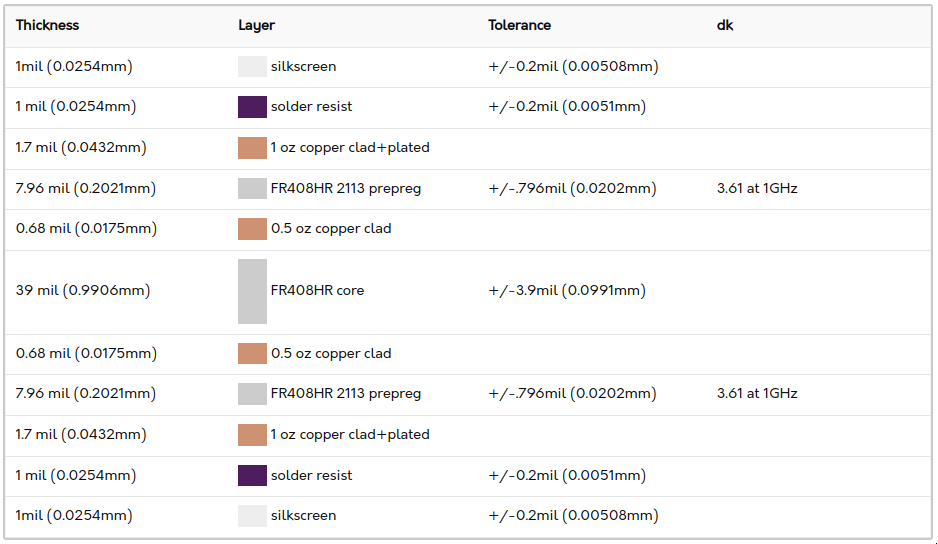Screen dimensions: 938x544
Task: Click the bottom 1 oz copper clad+plated label
Action: (350, 434)
